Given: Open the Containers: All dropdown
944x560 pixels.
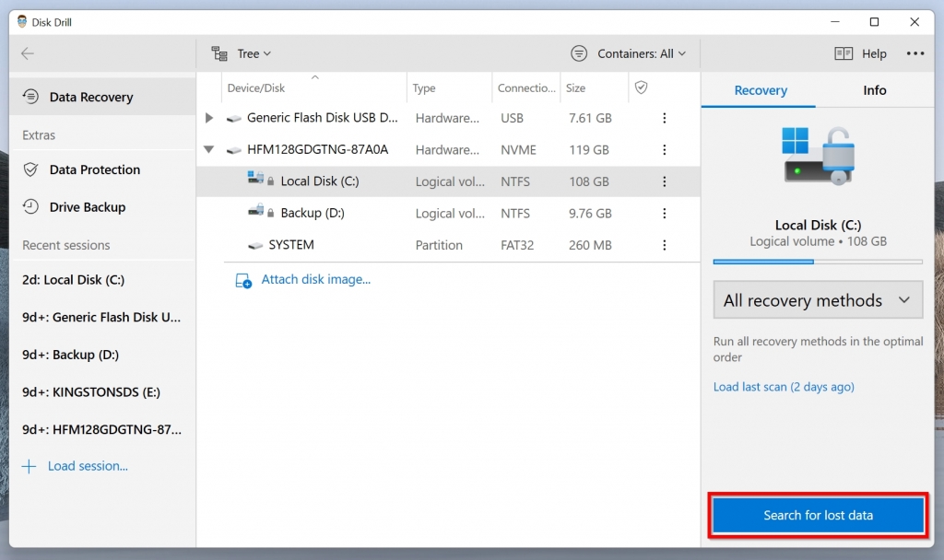Looking at the screenshot, I should 642,53.
